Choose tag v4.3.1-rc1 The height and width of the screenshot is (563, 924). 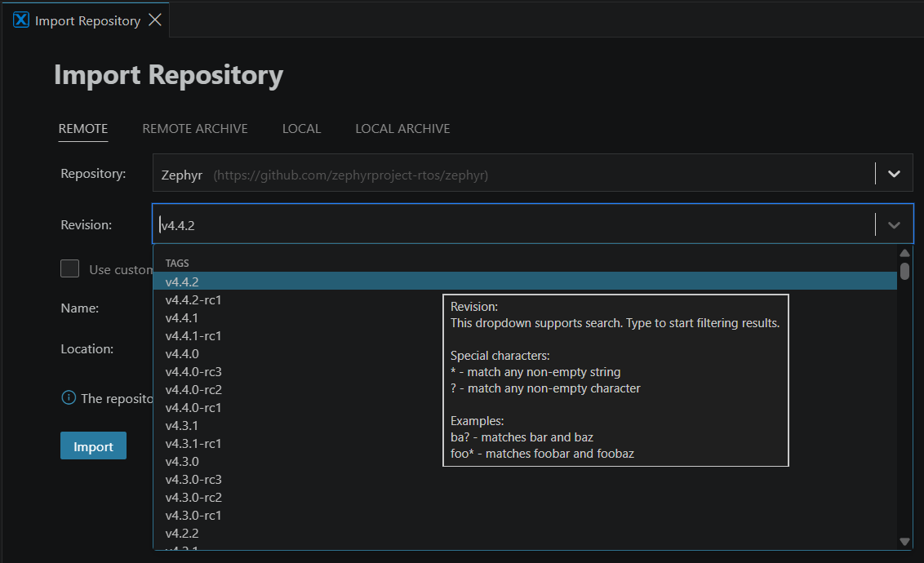(x=525, y=443)
